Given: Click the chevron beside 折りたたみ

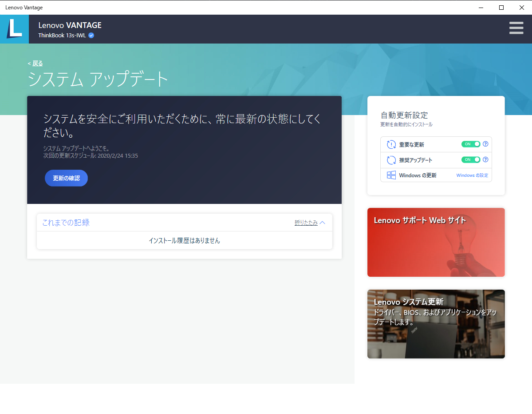Looking at the screenshot, I should click(x=322, y=223).
